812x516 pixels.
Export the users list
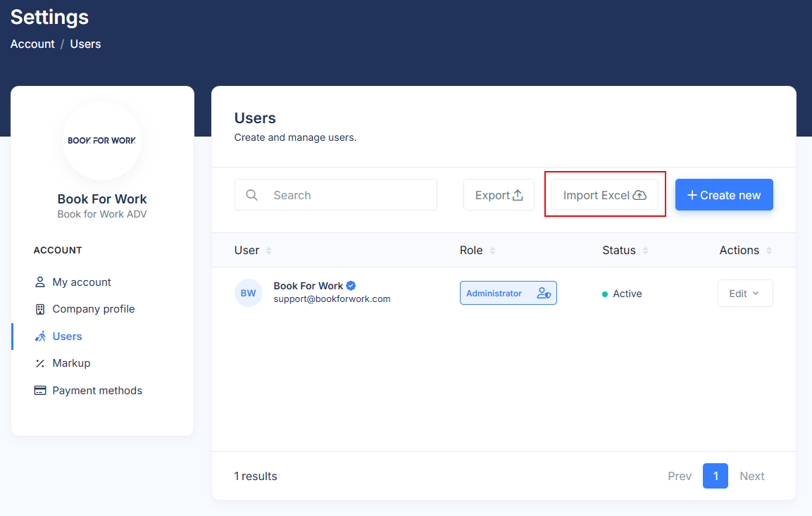pos(499,194)
